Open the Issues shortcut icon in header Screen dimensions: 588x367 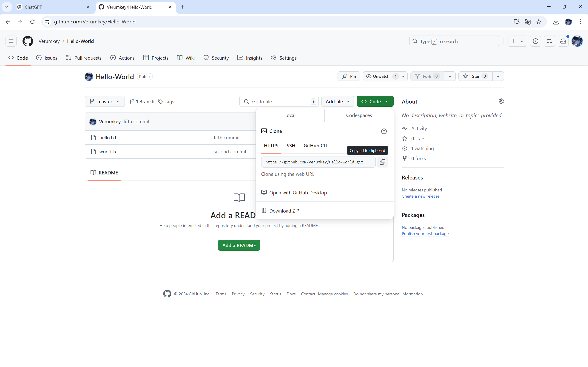point(536,41)
